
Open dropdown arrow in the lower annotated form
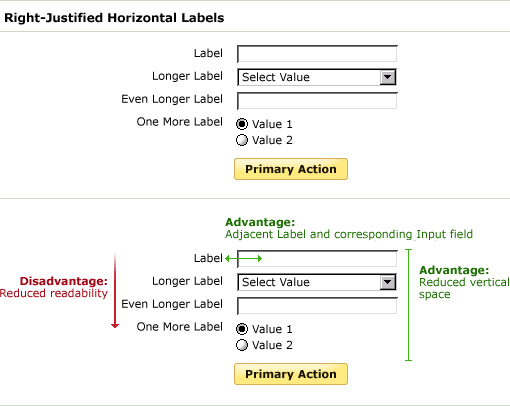(x=388, y=282)
